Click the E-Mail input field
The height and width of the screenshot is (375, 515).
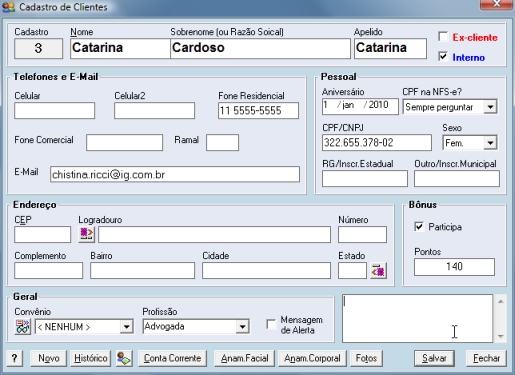[x=175, y=174]
